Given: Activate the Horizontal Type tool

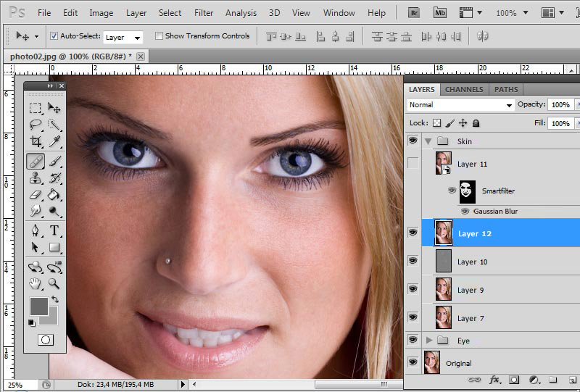Looking at the screenshot, I should [54, 230].
